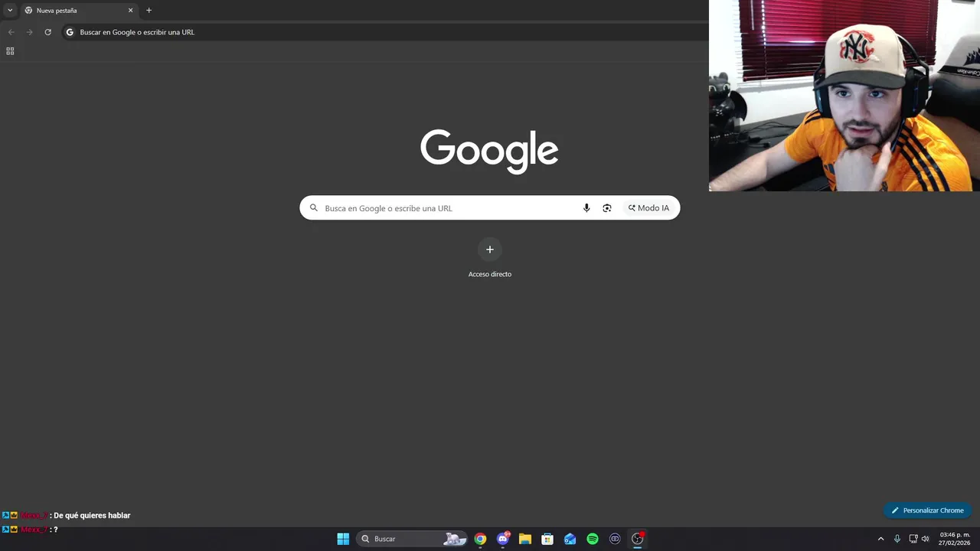Open Microsoft Store from taskbar

coord(547,539)
